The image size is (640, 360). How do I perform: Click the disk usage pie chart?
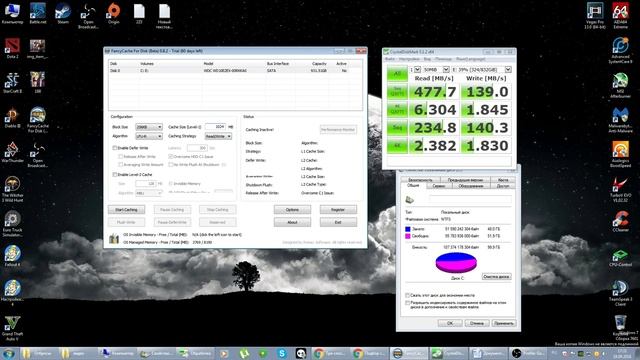tap(456, 262)
